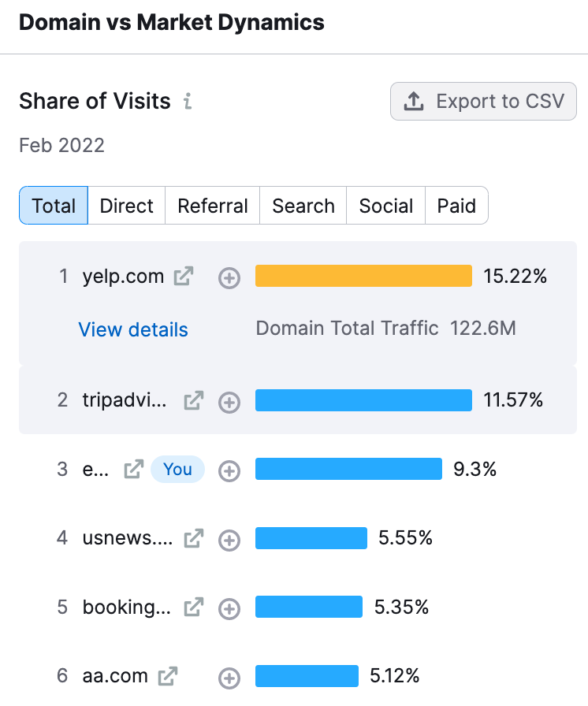Image resolution: width=588 pixels, height=706 pixels.
Task: Click the Feb 2022 date label
Action: [x=61, y=146]
